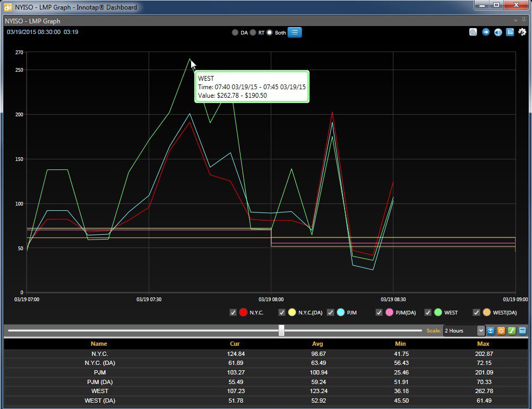Open the zoom magnifier tool
Screen dimensions: 532x409
tap(473, 32)
